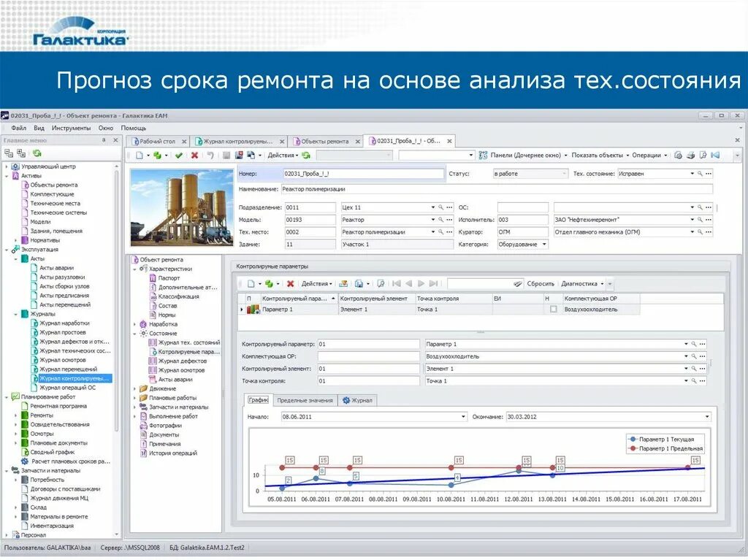Open the Начало date dropdown
Screen dimensions: 748x560
(463, 417)
